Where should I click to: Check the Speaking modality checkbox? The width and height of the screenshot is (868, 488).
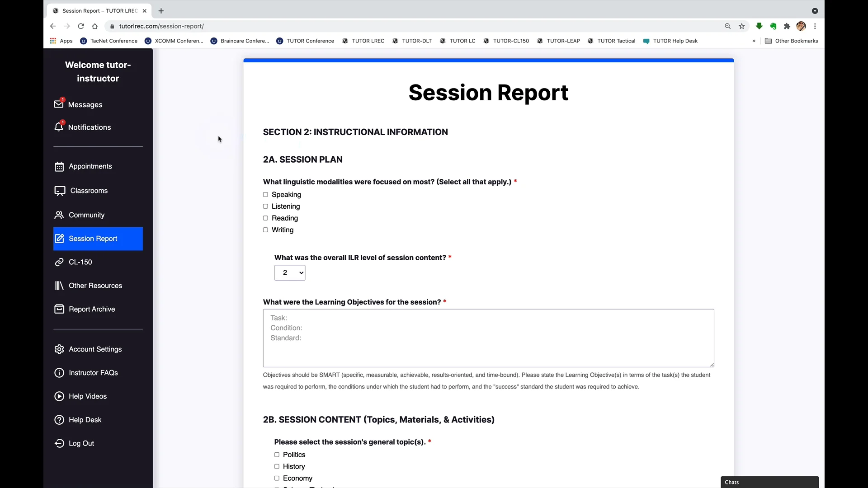tap(265, 195)
